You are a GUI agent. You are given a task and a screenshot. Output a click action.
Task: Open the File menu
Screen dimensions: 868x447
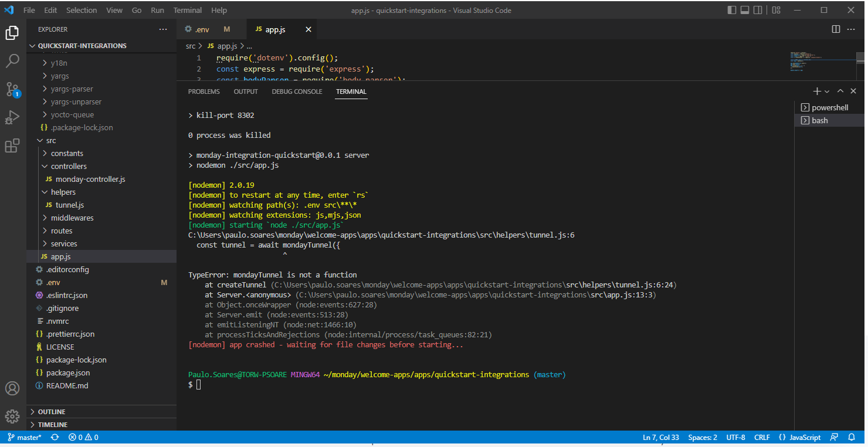point(29,10)
